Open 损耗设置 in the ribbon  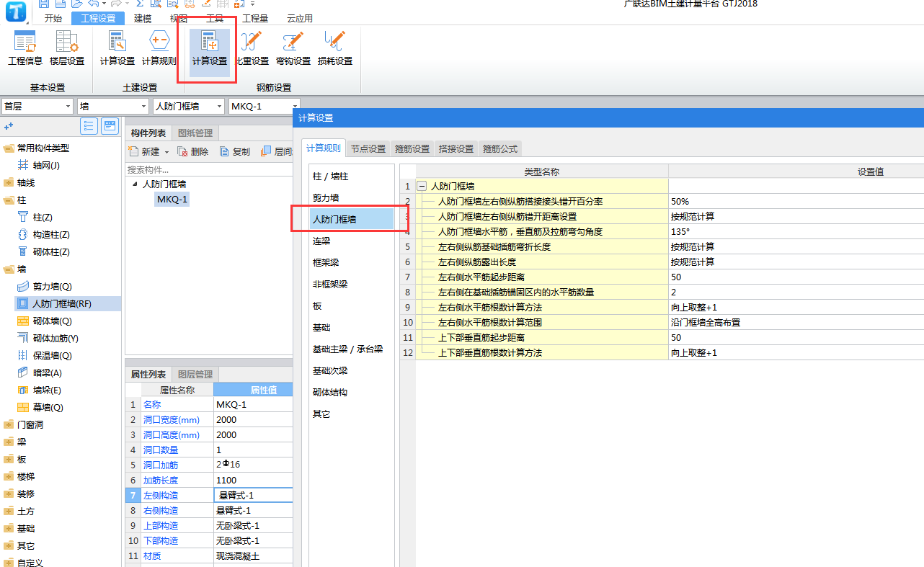[335, 49]
